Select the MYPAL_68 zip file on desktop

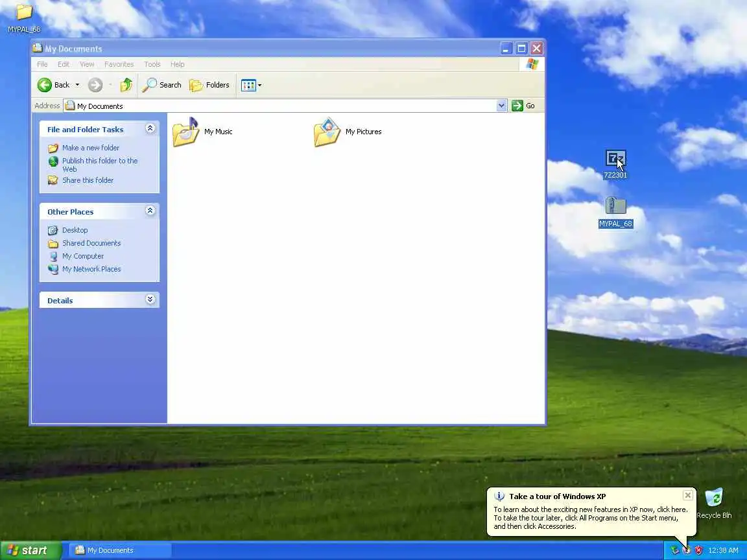[x=615, y=213]
